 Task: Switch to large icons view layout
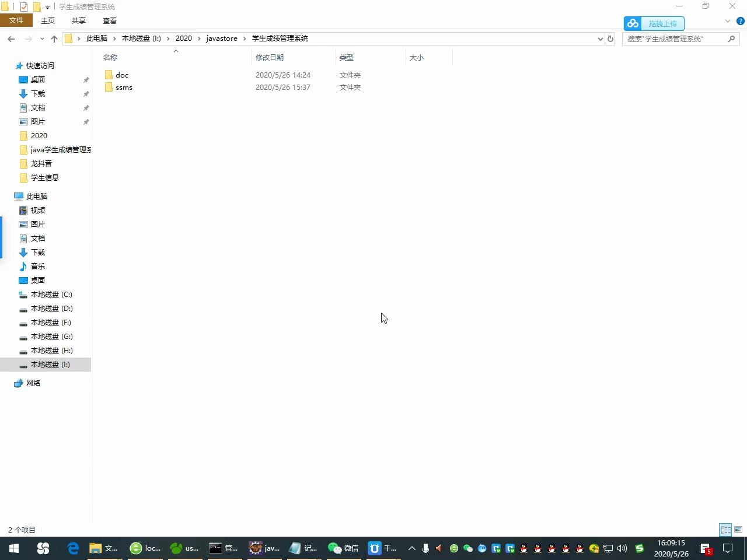coord(738,530)
